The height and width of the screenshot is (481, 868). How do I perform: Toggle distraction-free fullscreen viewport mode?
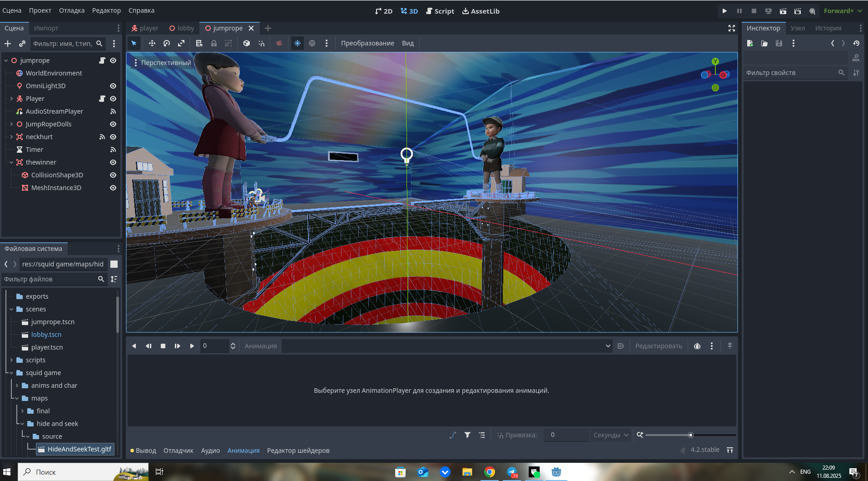(x=732, y=28)
